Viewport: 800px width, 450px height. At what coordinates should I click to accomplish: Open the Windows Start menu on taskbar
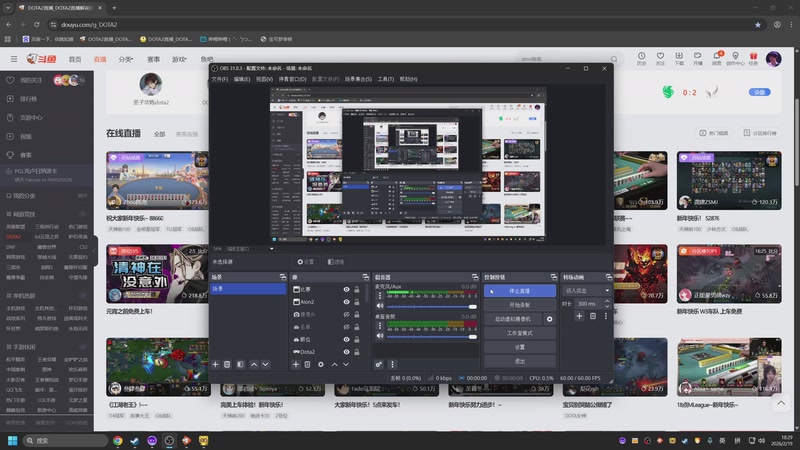[13, 440]
